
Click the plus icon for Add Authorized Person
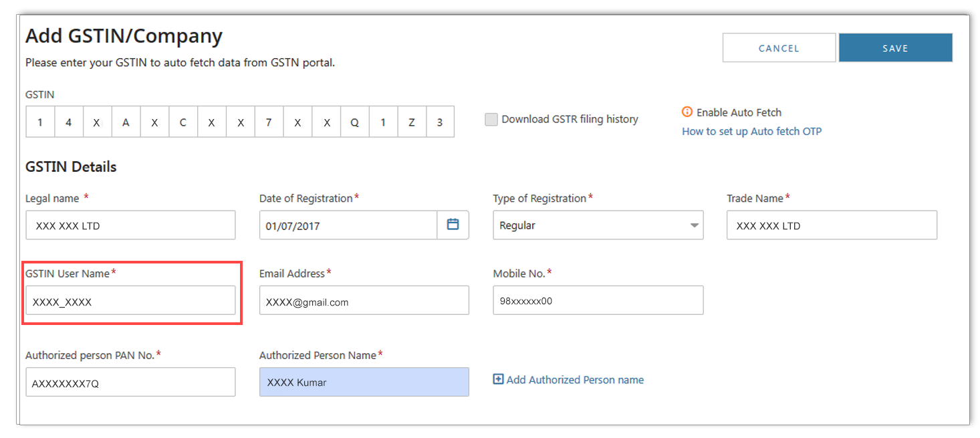(498, 380)
